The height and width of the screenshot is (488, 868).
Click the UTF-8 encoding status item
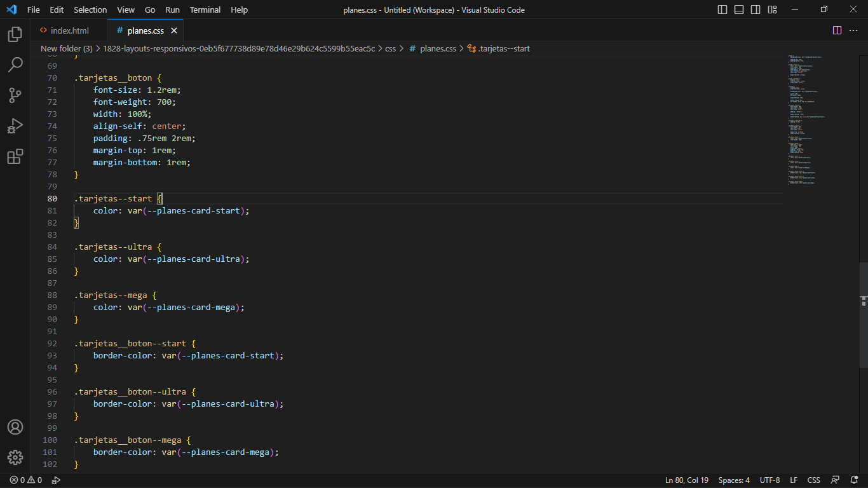(770, 480)
